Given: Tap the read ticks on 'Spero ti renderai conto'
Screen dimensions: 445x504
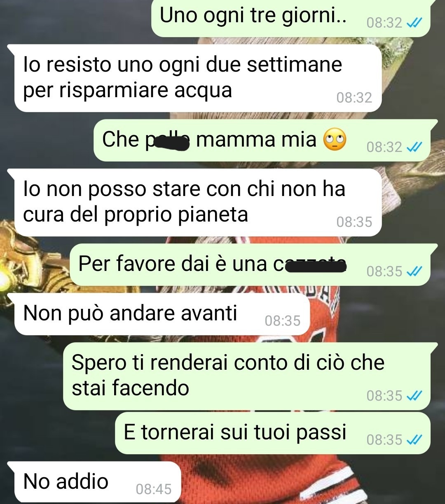Looking at the screenshot, I should [414, 396].
